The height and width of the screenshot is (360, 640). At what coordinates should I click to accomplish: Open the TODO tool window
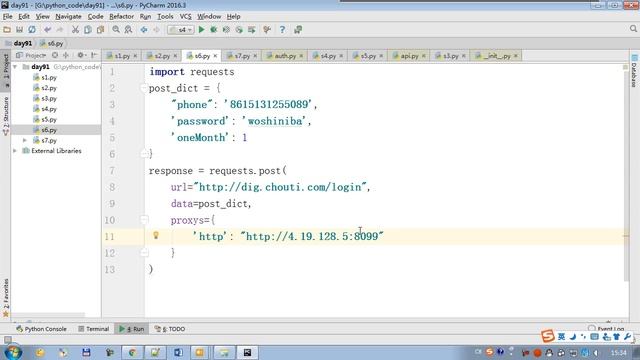170,329
